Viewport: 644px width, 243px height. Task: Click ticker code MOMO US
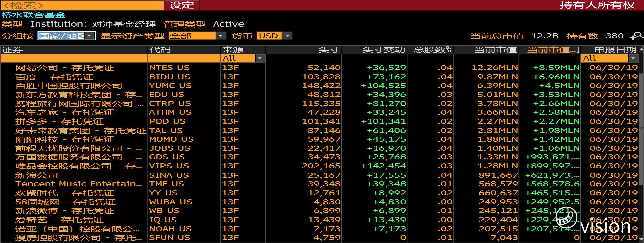171,139
